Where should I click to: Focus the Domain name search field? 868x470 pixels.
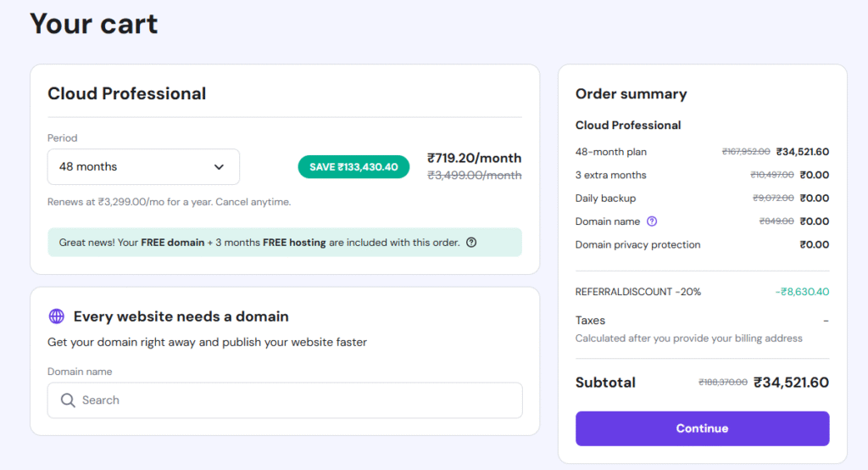(x=288, y=400)
